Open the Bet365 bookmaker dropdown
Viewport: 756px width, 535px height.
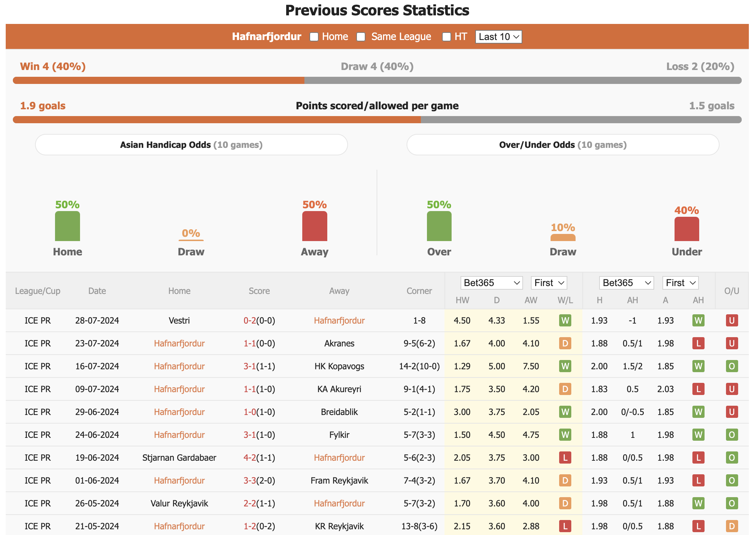pos(487,284)
